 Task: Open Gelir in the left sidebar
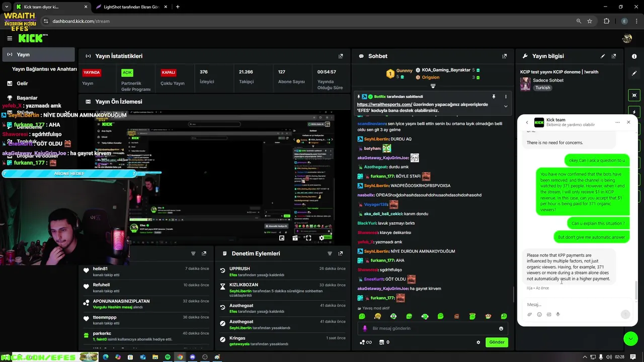[x=22, y=83]
